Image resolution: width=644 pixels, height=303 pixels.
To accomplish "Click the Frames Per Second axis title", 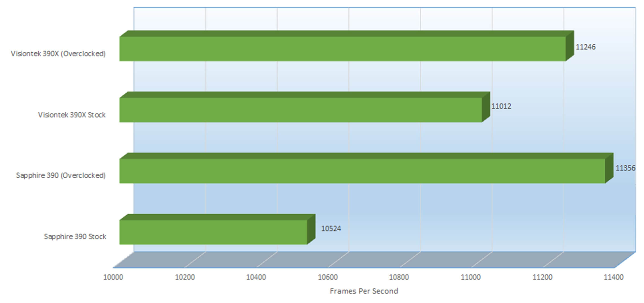I will pyautogui.click(x=364, y=291).
